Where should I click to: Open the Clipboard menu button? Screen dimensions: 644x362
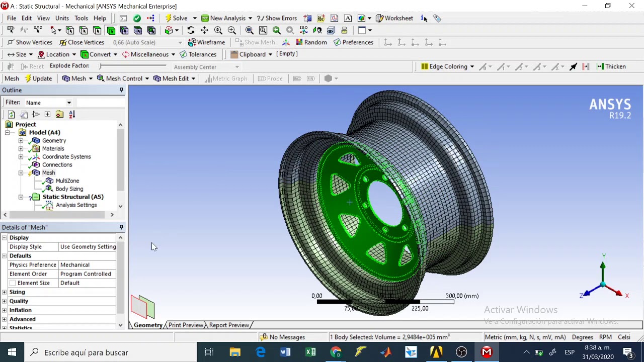click(x=252, y=54)
